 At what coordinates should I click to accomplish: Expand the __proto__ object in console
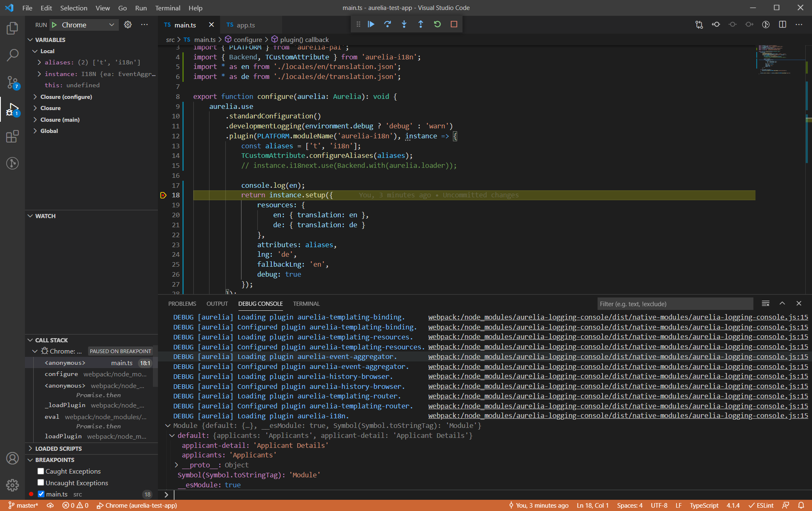[x=177, y=465]
